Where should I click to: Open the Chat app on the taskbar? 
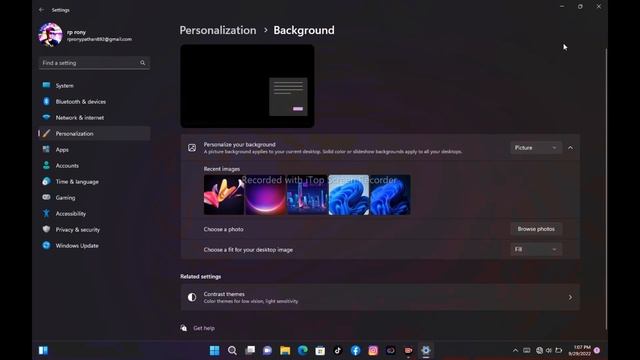coord(267,350)
